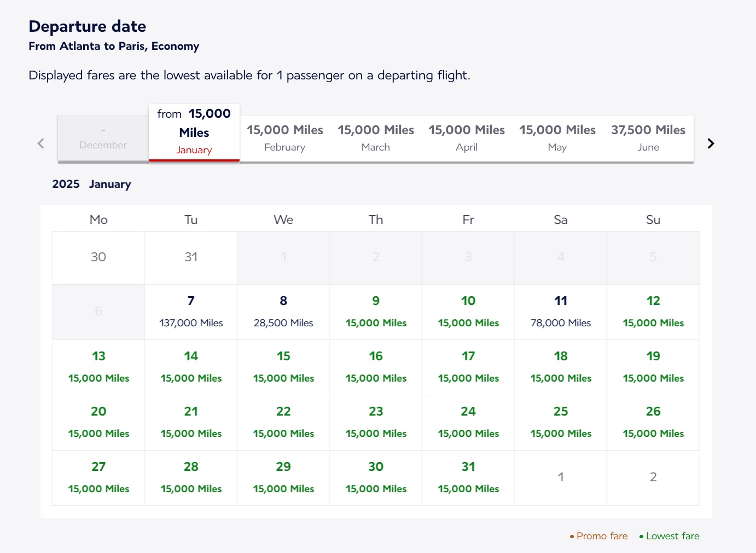Switch to the February fares tab
Image resolution: width=756 pixels, height=553 pixels.
pyautogui.click(x=284, y=138)
